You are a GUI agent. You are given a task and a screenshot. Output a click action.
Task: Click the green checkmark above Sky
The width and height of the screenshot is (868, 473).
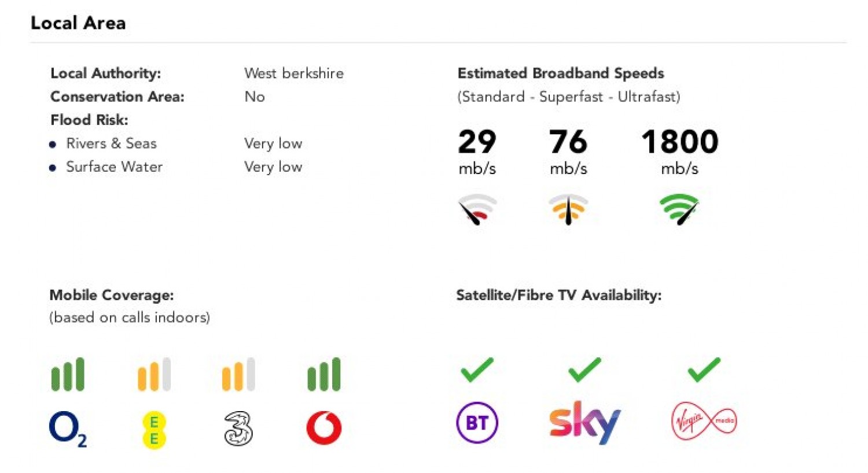tap(584, 370)
